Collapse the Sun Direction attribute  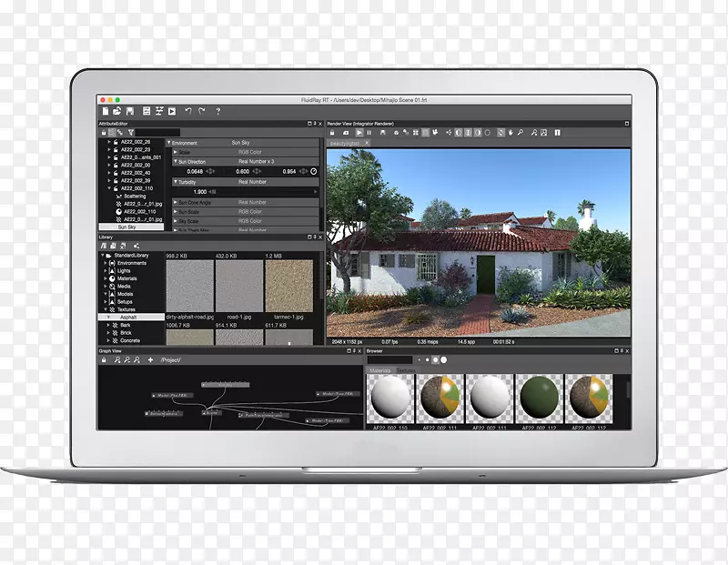click(x=176, y=162)
